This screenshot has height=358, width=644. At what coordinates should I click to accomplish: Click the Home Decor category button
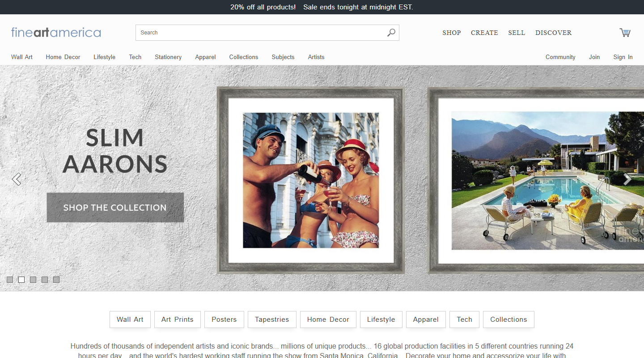(328, 320)
